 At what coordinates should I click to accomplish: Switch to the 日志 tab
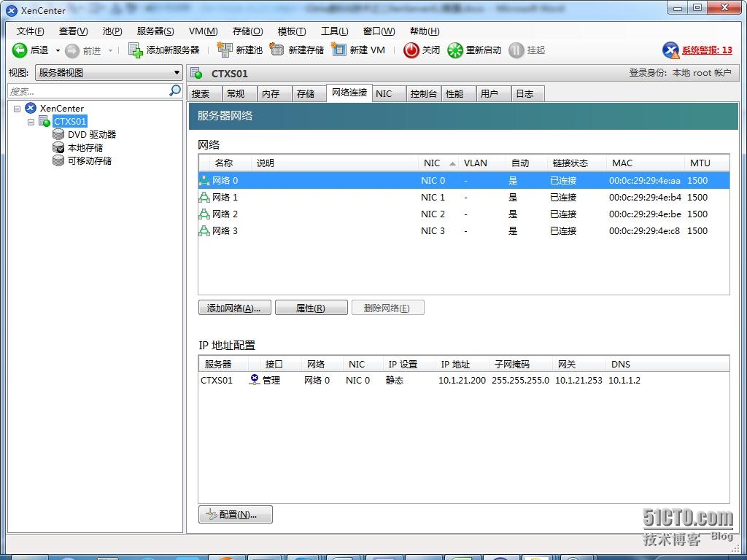(528, 94)
